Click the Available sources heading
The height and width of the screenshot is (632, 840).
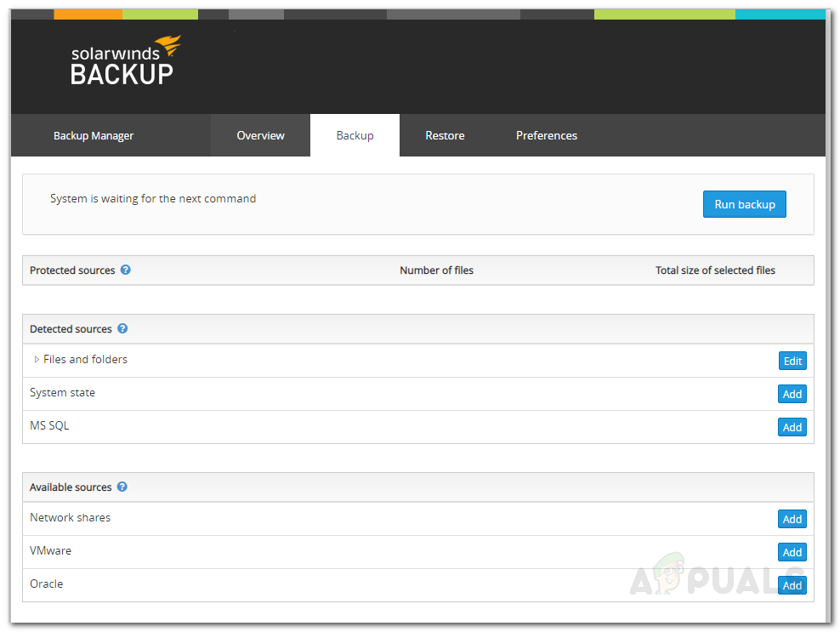pos(71,487)
